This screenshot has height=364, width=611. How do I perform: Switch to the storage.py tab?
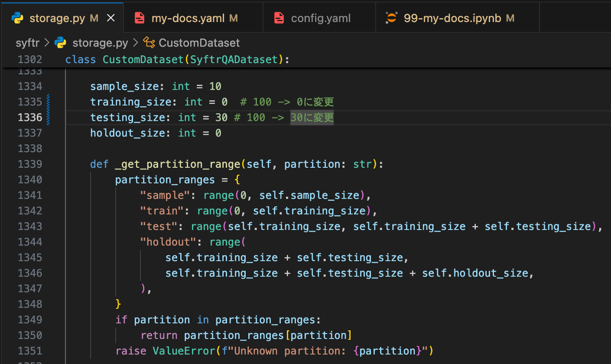(62, 18)
